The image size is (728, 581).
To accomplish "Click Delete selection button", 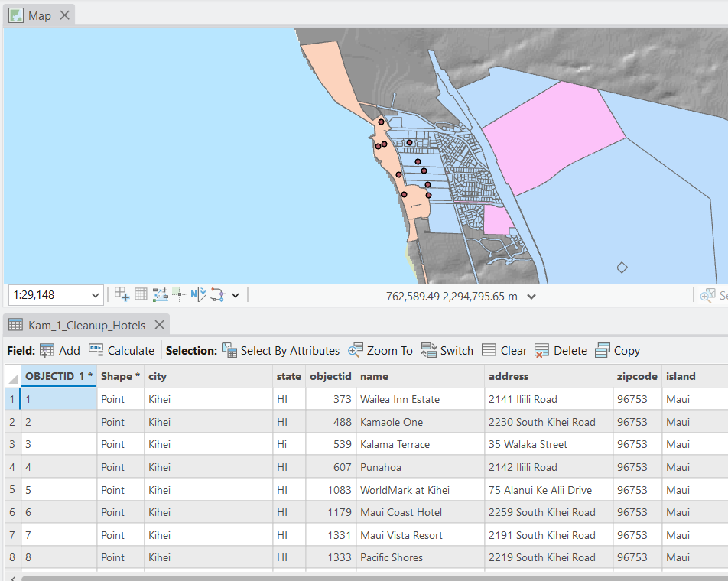I will tap(561, 351).
